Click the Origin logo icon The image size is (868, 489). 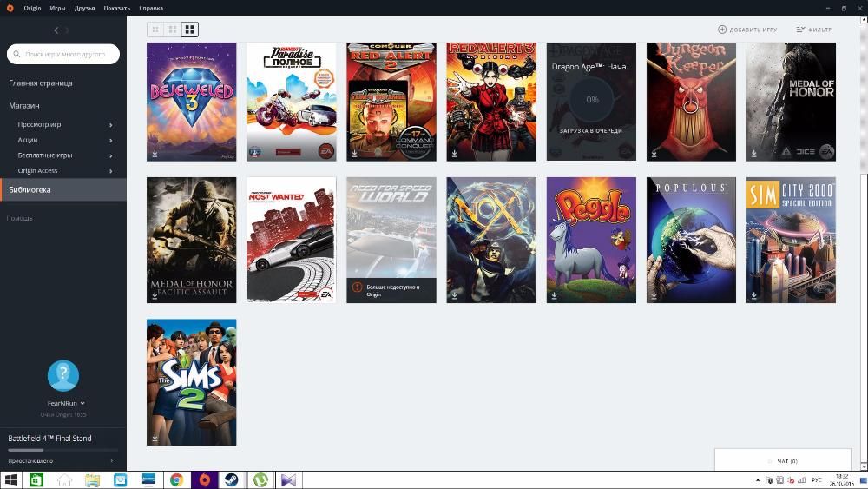(x=10, y=8)
